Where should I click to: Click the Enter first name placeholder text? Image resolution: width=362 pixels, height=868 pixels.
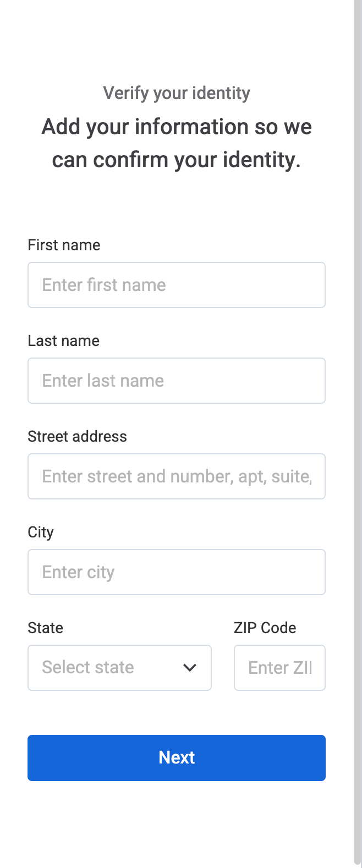(x=104, y=285)
